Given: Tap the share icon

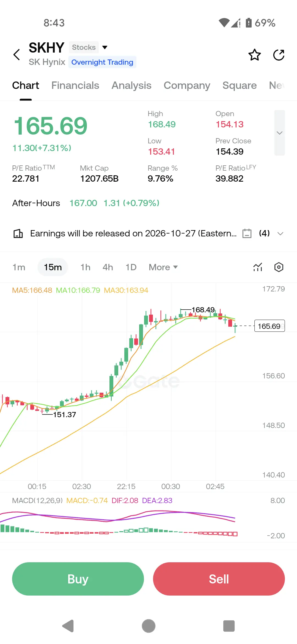Looking at the screenshot, I should point(279,55).
